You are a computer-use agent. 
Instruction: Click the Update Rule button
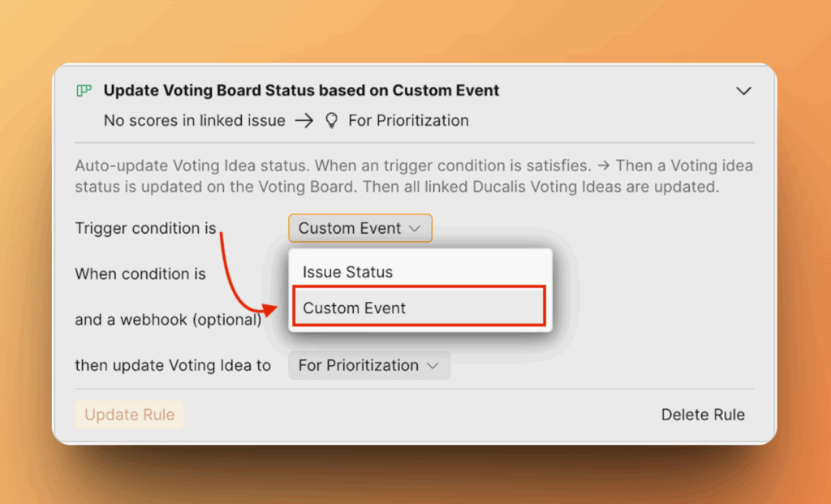(x=129, y=415)
